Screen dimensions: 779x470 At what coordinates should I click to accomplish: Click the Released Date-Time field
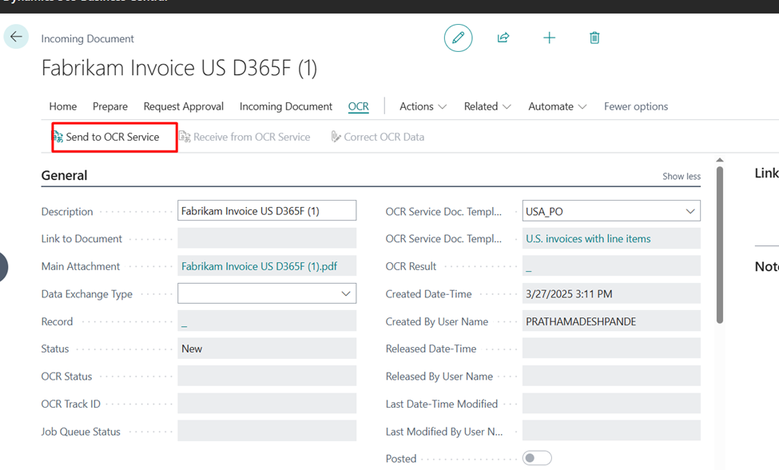pos(611,349)
